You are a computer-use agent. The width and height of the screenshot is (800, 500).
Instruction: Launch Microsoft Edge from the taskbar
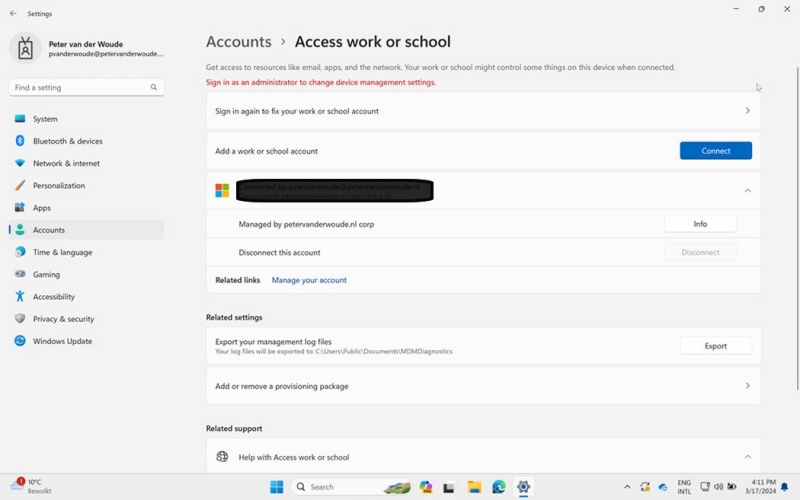pos(499,487)
